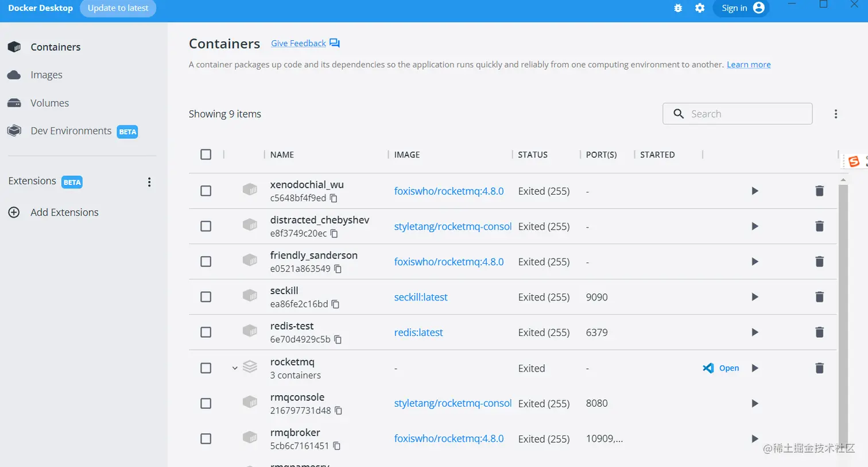This screenshot has height=467, width=868.
Task: Start the seckill container
Action: click(755, 297)
